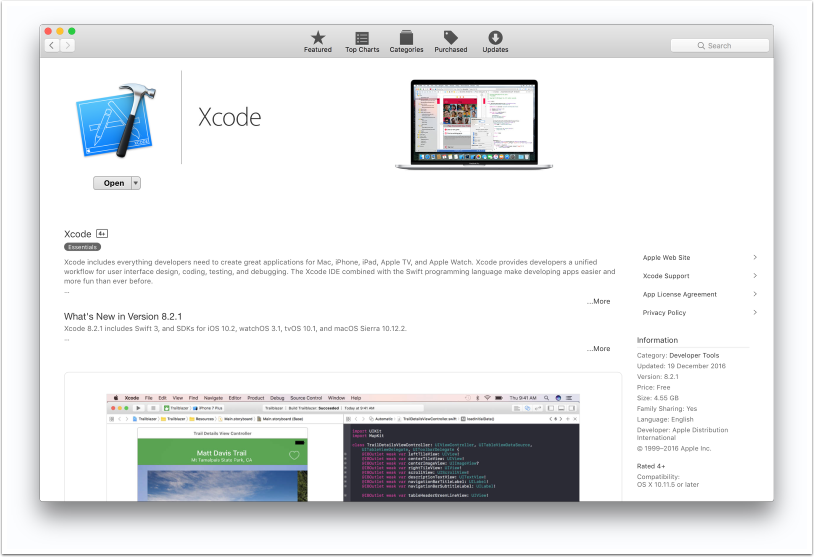Viewport: 814px width, 557px height.
Task: Click the Xcode name above the Essentials badge
Action: [77, 234]
